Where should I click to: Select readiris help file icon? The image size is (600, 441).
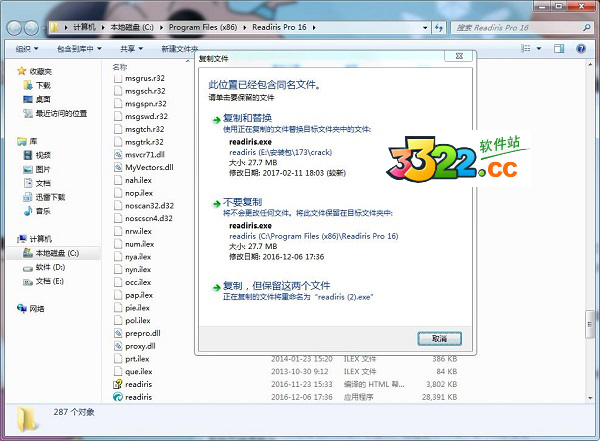click(x=118, y=384)
